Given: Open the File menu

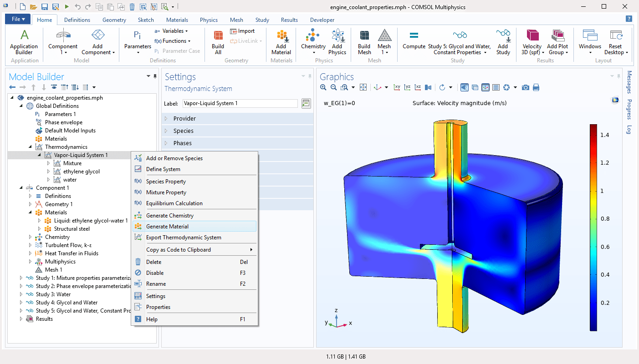Looking at the screenshot, I should pos(17,19).
